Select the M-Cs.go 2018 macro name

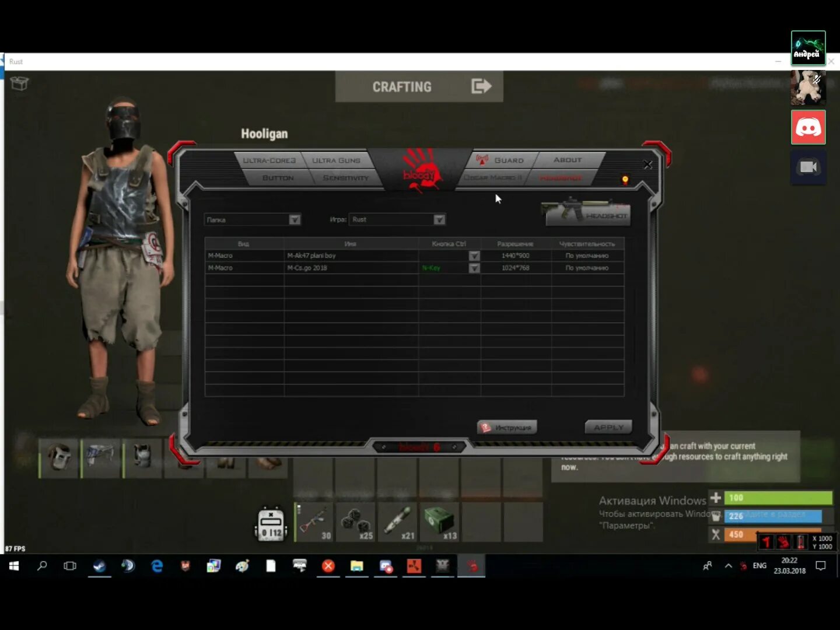click(307, 268)
